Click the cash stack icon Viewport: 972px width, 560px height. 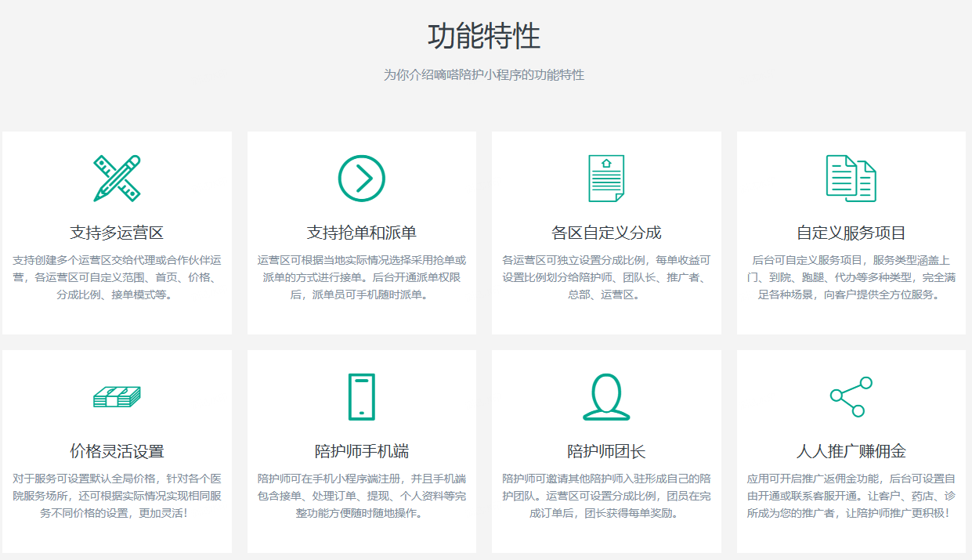[117, 397]
